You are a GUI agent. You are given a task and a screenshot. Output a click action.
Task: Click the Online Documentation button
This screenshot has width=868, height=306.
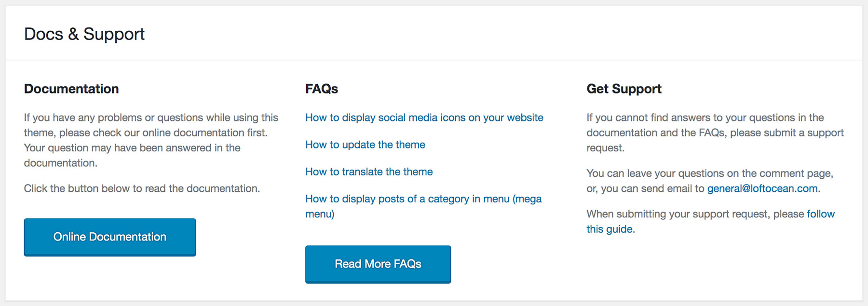coord(109,237)
